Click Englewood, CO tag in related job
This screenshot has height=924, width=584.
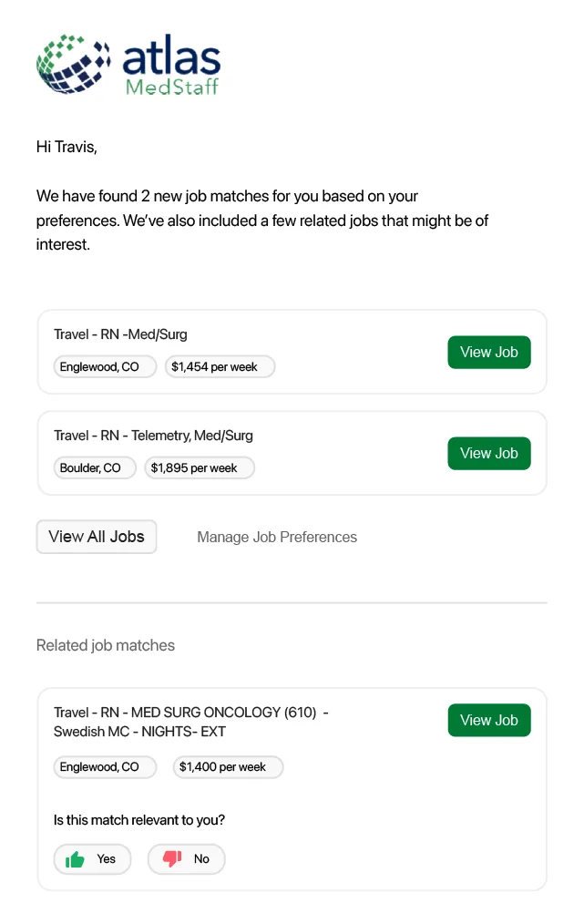click(105, 767)
